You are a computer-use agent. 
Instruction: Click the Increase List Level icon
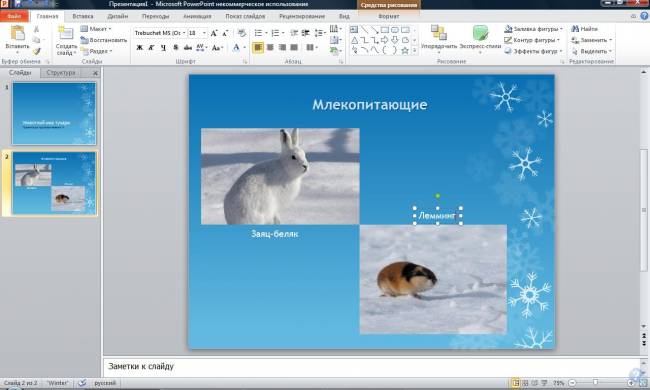click(x=306, y=33)
